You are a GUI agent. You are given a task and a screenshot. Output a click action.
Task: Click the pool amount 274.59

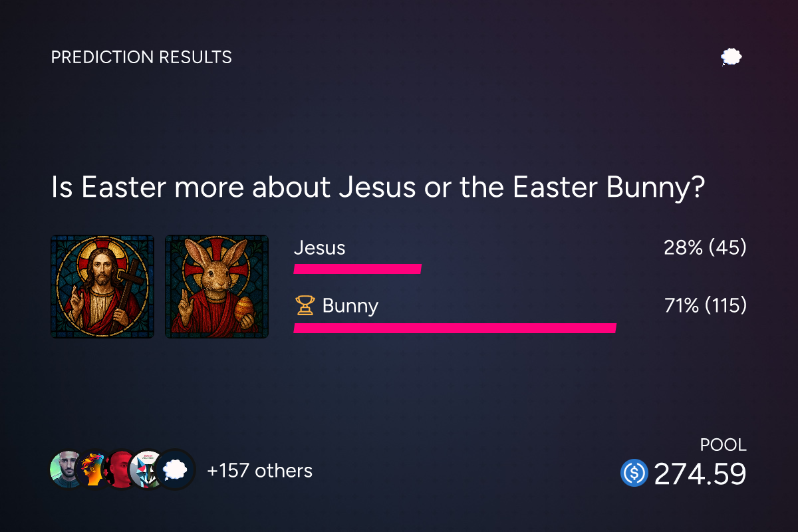[x=700, y=473]
